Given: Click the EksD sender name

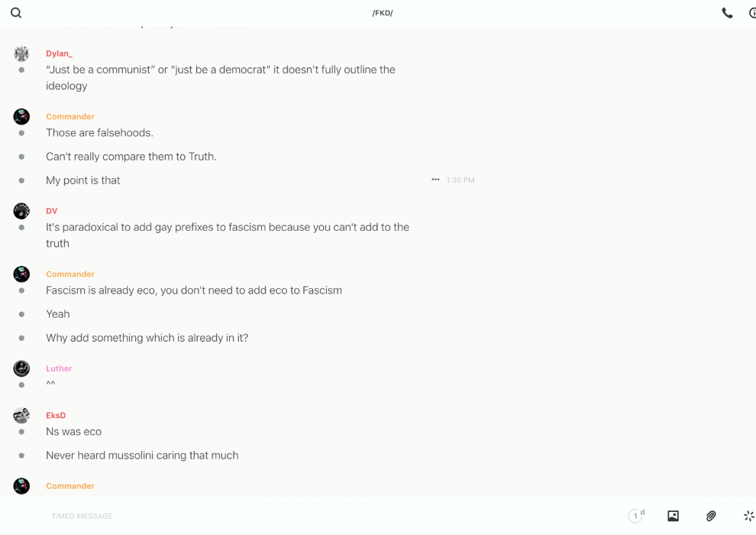Looking at the screenshot, I should [x=56, y=415].
